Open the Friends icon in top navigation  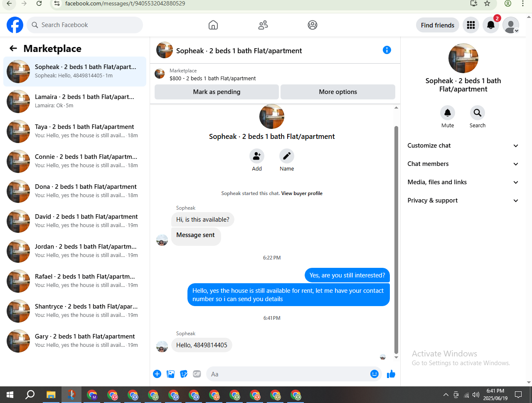tap(263, 25)
